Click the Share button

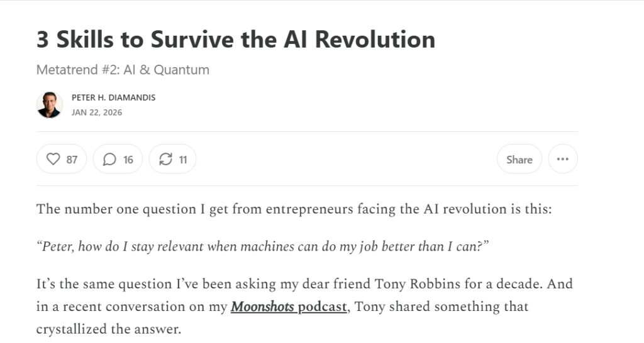pyautogui.click(x=519, y=159)
